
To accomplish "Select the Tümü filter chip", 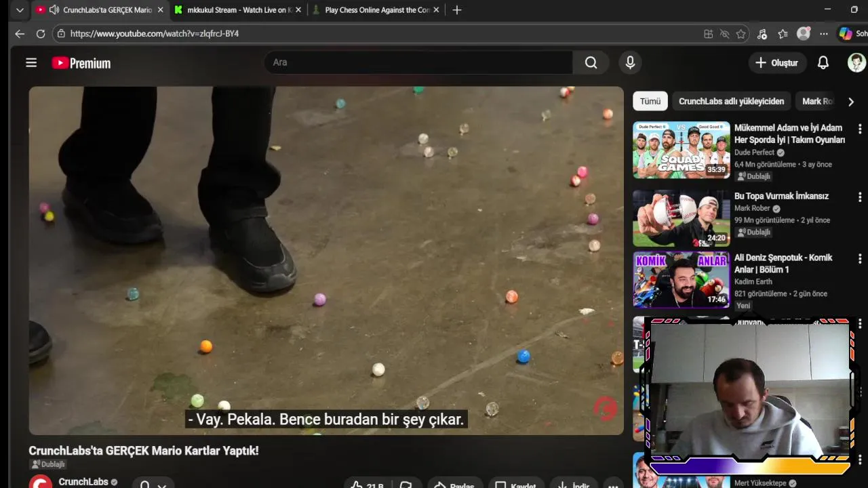I will tap(650, 101).
